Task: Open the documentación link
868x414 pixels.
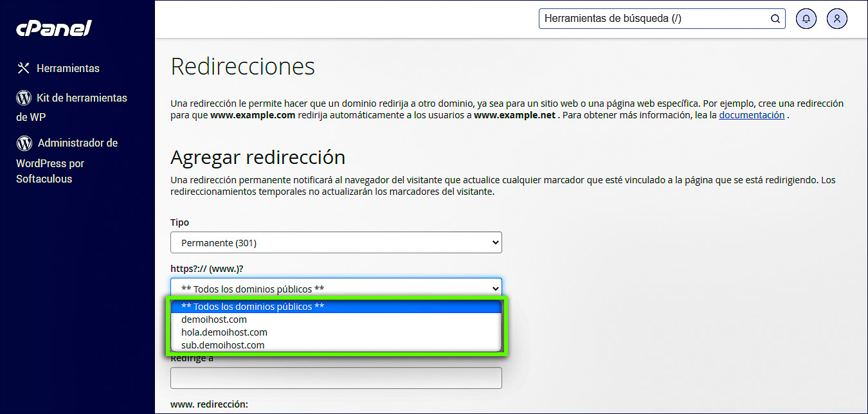Action: [x=752, y=114]
